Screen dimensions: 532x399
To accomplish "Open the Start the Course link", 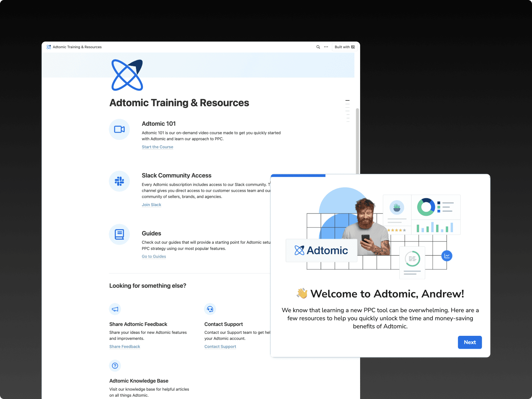I will point(158,147).
